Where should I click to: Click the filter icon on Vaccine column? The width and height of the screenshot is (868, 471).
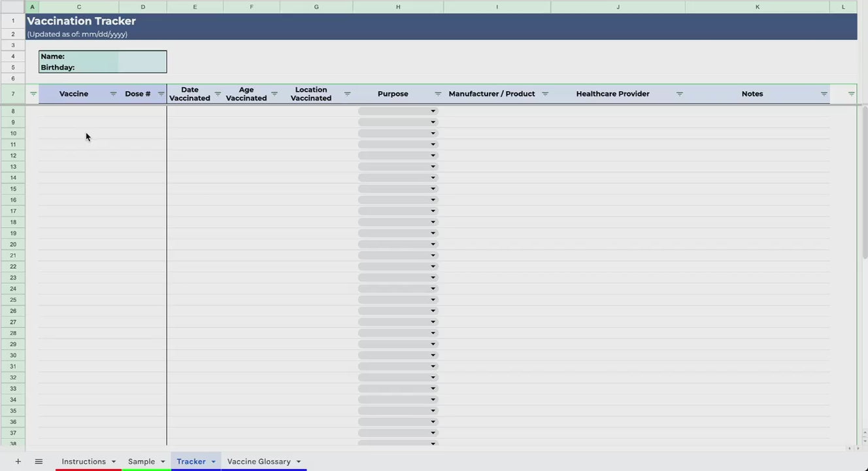click(x=113, y=94)
